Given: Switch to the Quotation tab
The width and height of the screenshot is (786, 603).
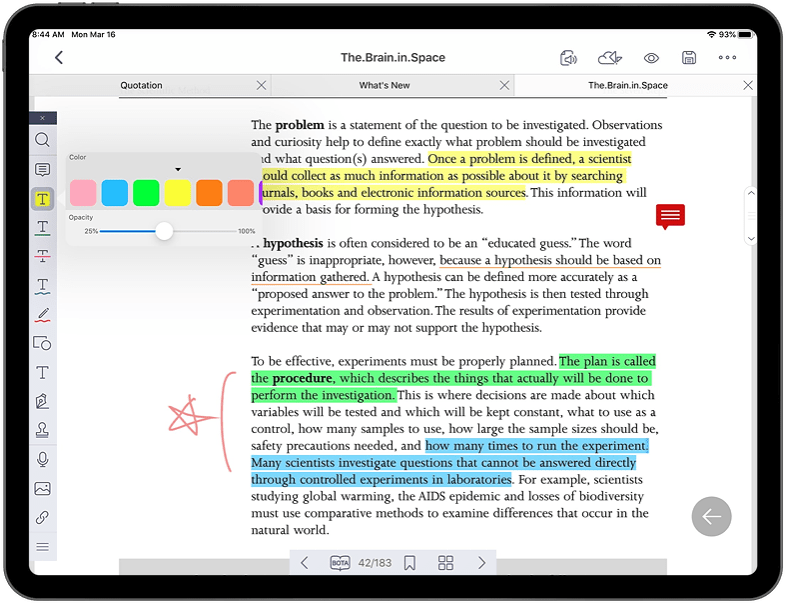Looking at the screenshot, I should pyautogui.click(x=141, y=85).
